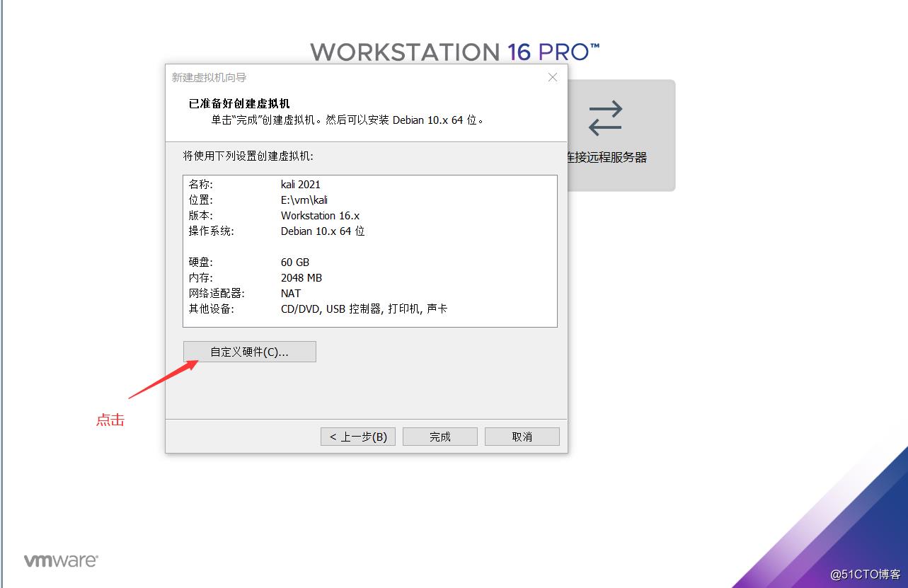
Task: Click the 新建虚拟机向导 title bar text
Action: [209, 77]
